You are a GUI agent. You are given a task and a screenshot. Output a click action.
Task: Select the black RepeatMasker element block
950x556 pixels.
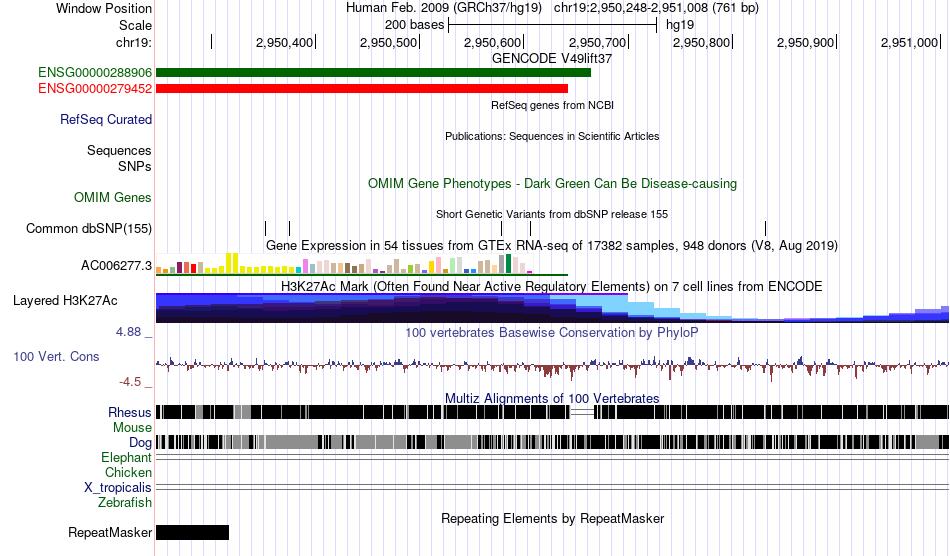[x=193, y=532]
